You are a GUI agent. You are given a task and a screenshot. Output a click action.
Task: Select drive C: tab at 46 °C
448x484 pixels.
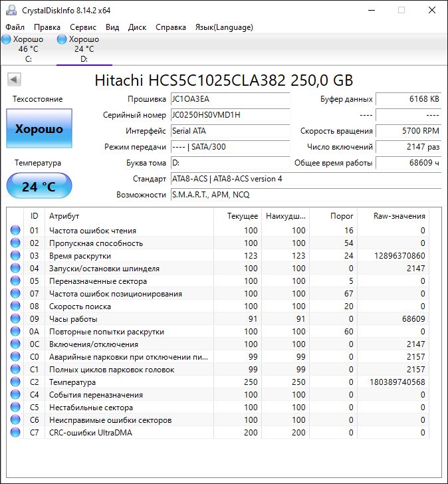[28, 49]
